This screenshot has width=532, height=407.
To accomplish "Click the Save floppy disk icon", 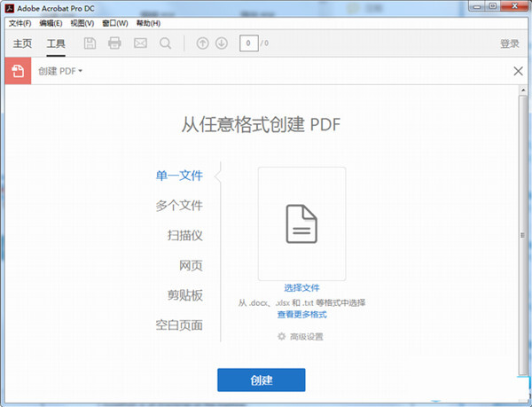I will [90, 43].
